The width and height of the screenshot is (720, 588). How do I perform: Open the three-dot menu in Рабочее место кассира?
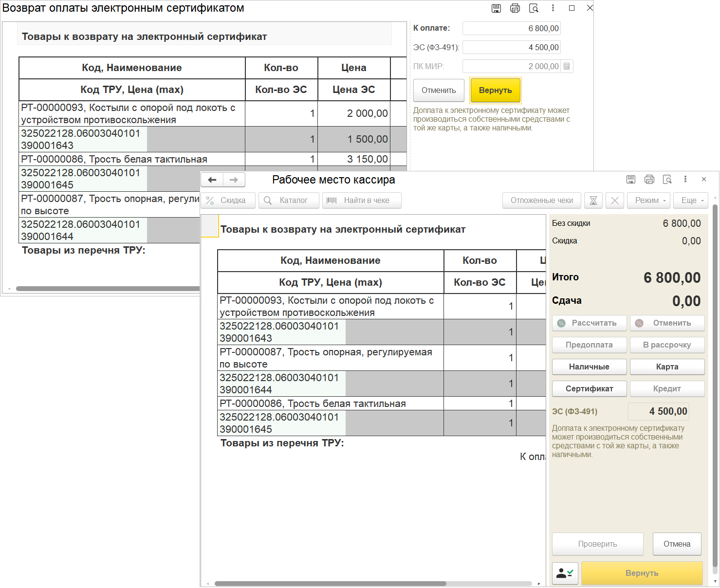coord(685,180)
